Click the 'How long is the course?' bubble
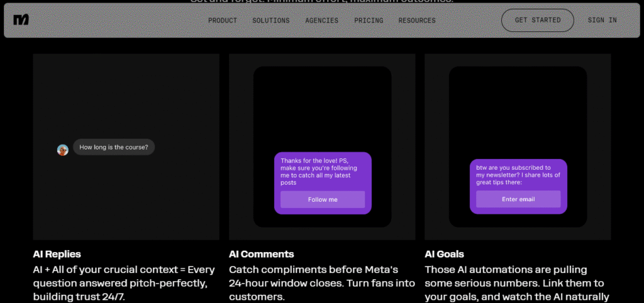 click(x=114, y=148)
